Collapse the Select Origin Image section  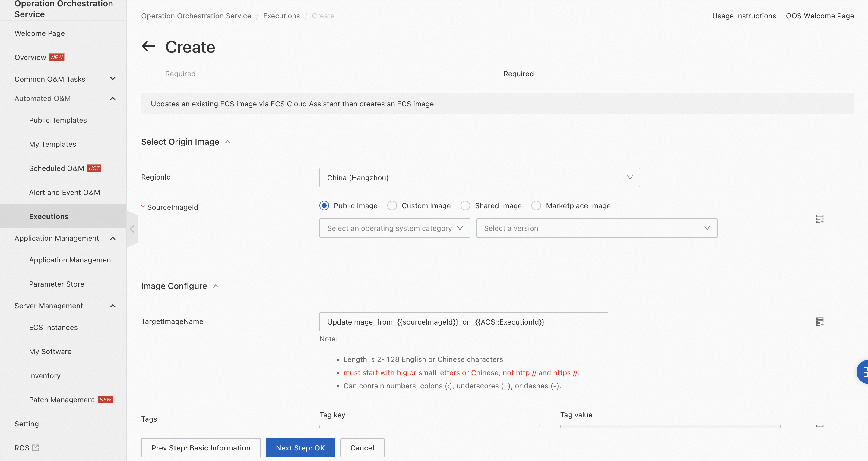coord(228,142)
